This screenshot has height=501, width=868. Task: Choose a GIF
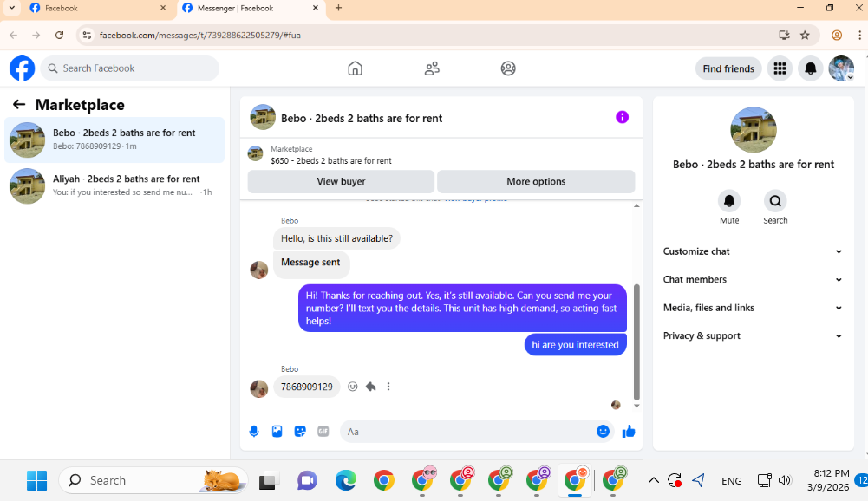coord(323,432)
